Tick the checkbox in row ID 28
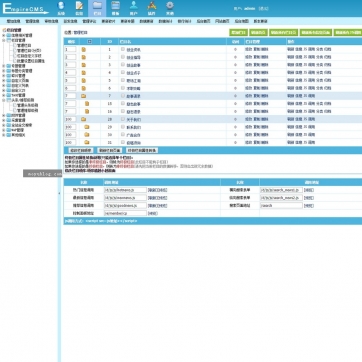 point(123,119)
